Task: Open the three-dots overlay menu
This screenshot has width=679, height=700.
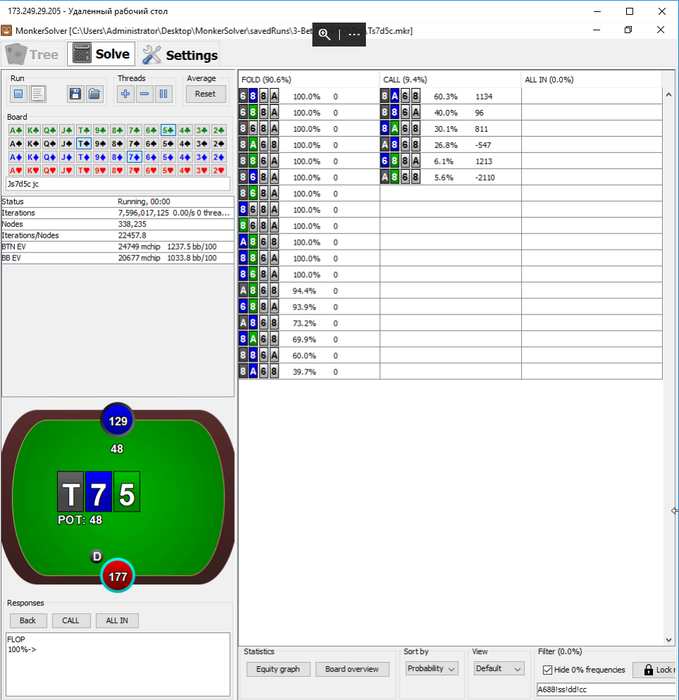Action: [354, 34]
